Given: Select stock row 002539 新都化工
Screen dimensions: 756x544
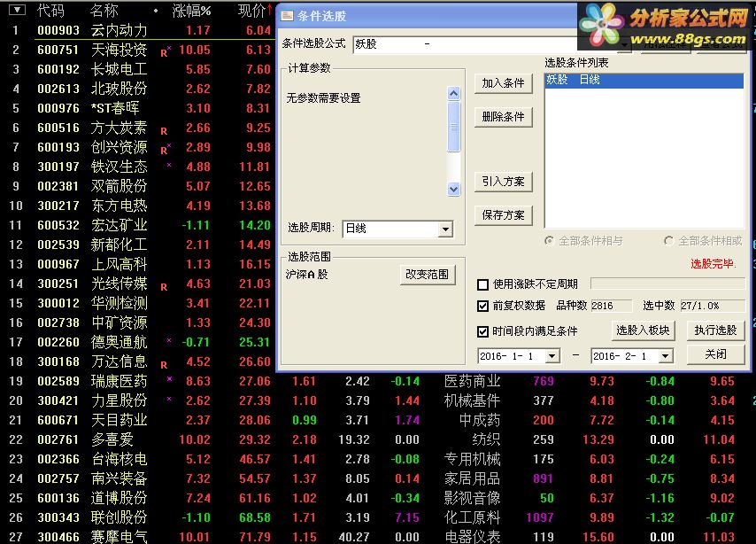Looking at the screenshot, I should click(x=138, y=245).
